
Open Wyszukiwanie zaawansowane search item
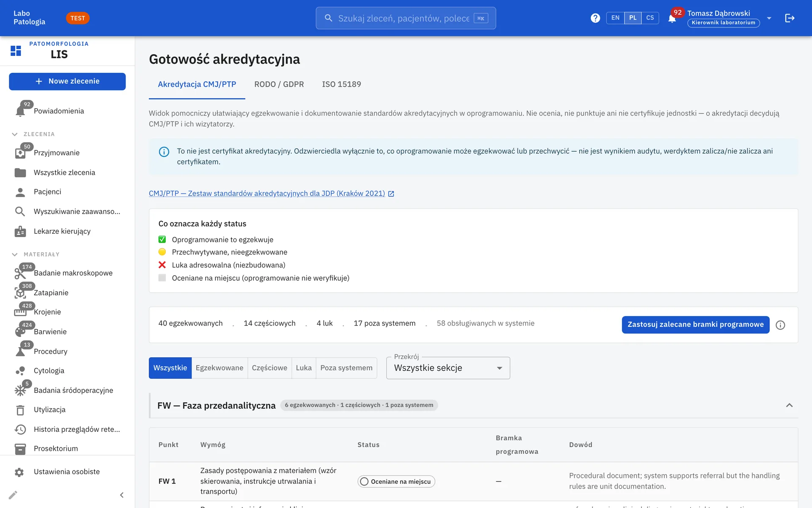pos(68,211)
